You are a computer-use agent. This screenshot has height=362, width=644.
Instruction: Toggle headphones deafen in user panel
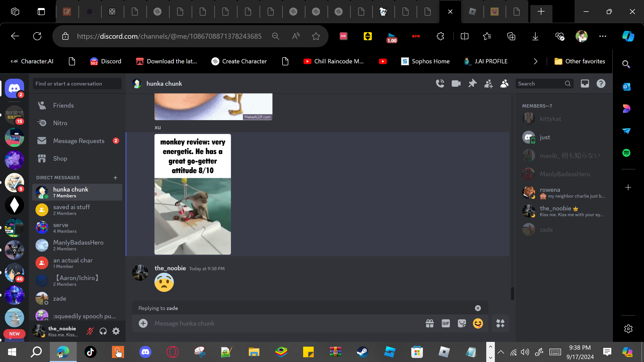[x=103, y=331]
